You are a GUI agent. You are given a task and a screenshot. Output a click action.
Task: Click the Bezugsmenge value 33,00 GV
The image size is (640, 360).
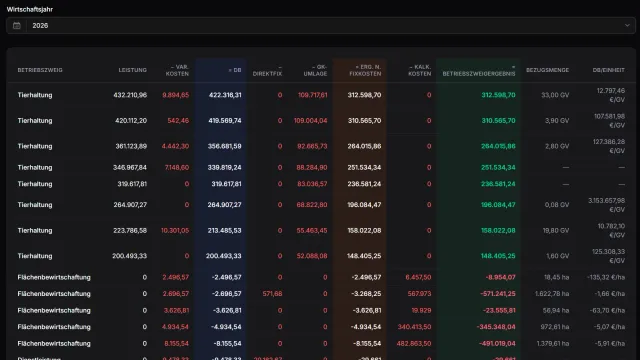click(x=555, y=95)
